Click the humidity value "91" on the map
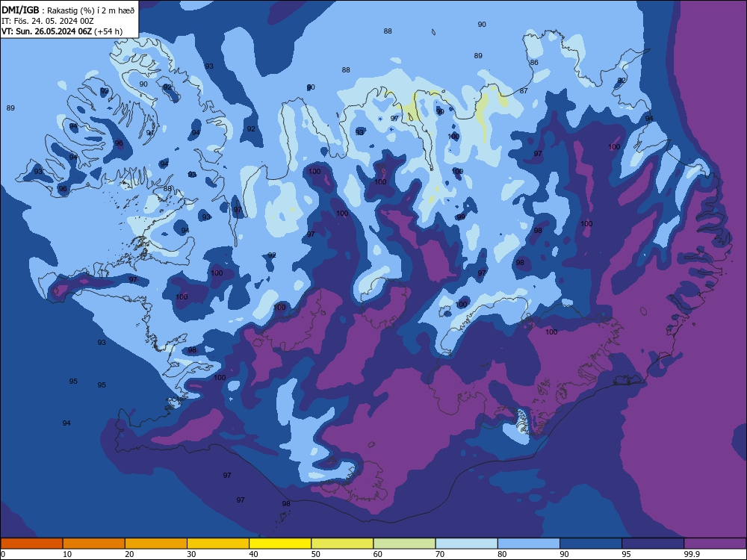Screen dimensions: 747x560 150,133
